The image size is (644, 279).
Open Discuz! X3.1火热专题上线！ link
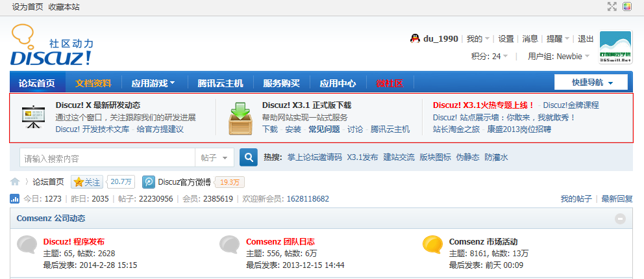[x=484, y=105]
